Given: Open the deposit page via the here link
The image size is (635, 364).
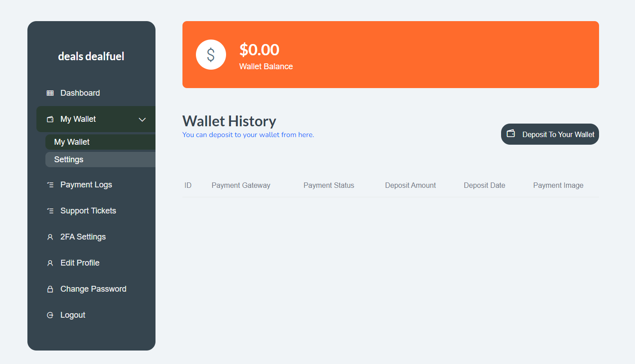Looking at the screenshot, I should [306, 134].
